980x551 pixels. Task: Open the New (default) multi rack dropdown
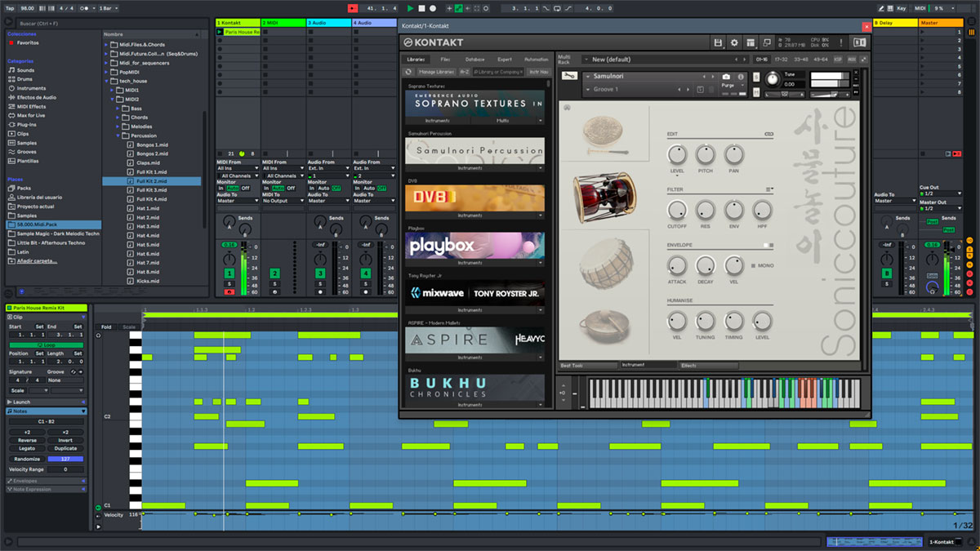tap(664, 60)
